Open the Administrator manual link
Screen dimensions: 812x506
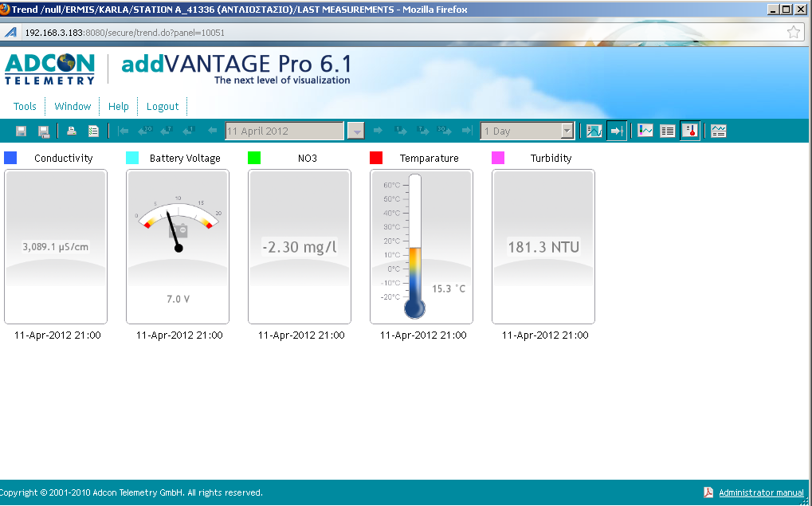[761, 492]
